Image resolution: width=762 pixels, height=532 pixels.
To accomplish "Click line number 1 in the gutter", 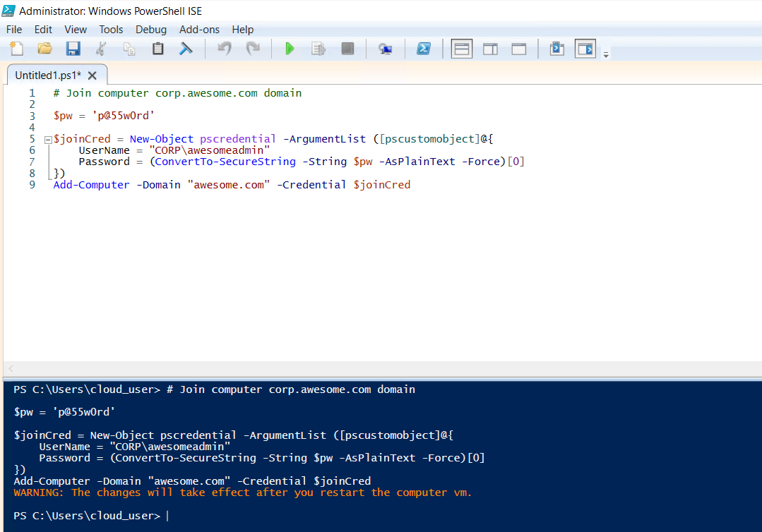I will pos(32,93).
